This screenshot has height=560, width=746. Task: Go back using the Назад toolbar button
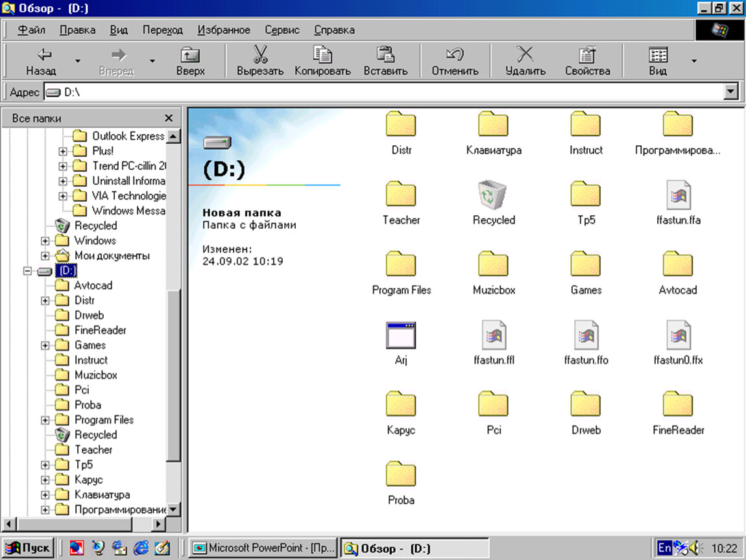coord(41,61)
